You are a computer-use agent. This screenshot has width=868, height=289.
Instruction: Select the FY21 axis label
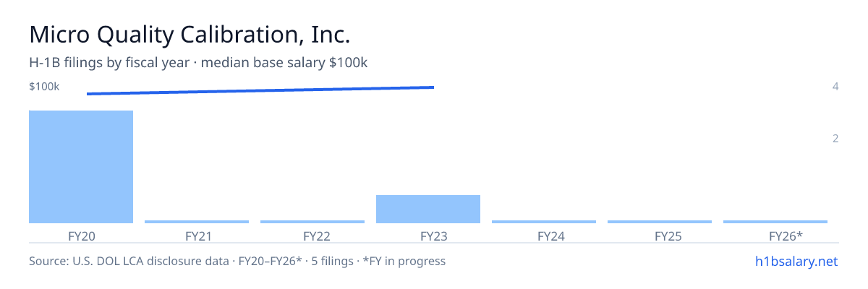[x=197, y=236]
